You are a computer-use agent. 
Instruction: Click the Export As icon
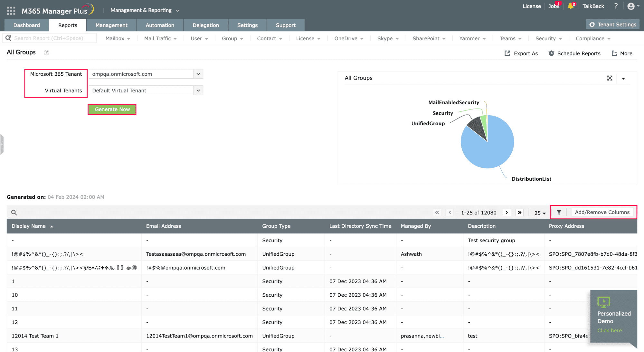click(x=507, y=53)
